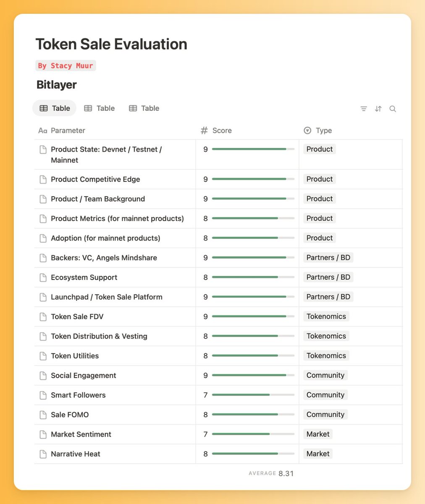Image resolution: width=425 pixels, height=504 pixels.
Task: Open the search magnifier icon
Action: [x=393, y=109]
